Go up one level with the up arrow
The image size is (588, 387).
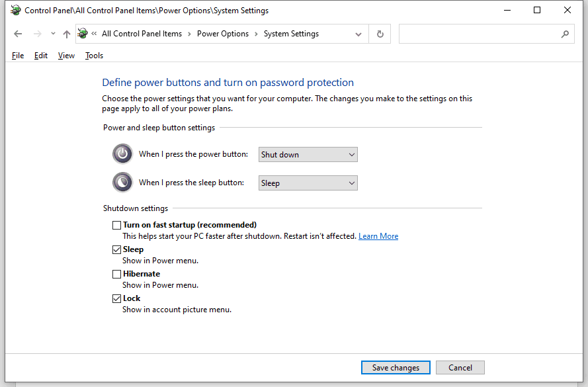66,34
